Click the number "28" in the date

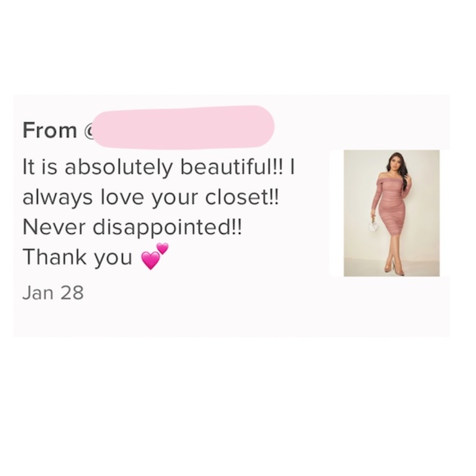point(71,293)
